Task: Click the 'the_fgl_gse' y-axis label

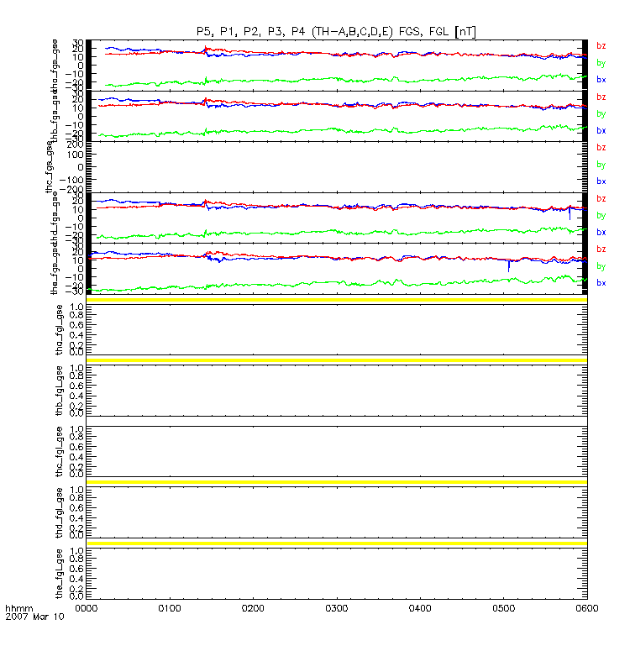Action: coord(59,575)
